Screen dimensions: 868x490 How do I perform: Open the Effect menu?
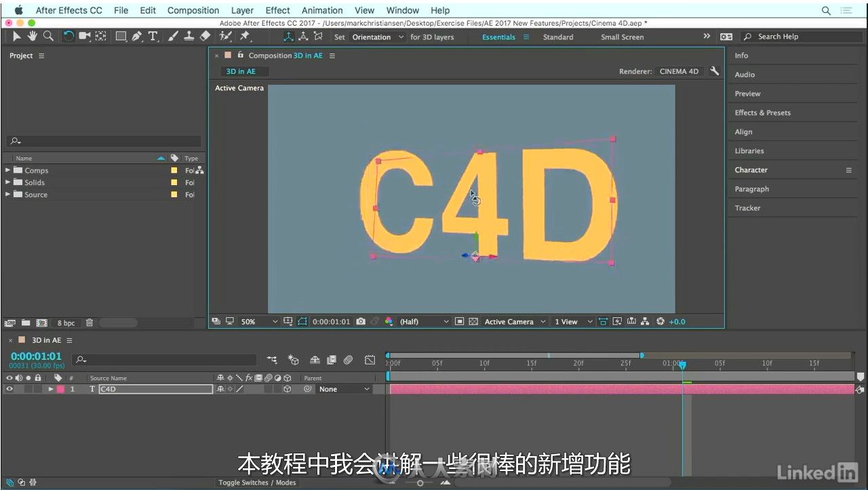277,10
